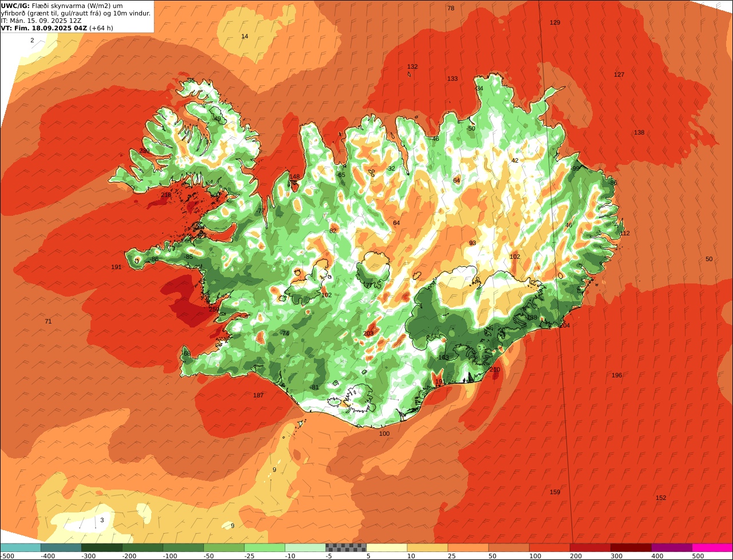Click the map value '3' in the bottom-left corner
Image resolution: width=733 pixels, height=560 pixels.
pyautogui.click(x=102, y=520)
